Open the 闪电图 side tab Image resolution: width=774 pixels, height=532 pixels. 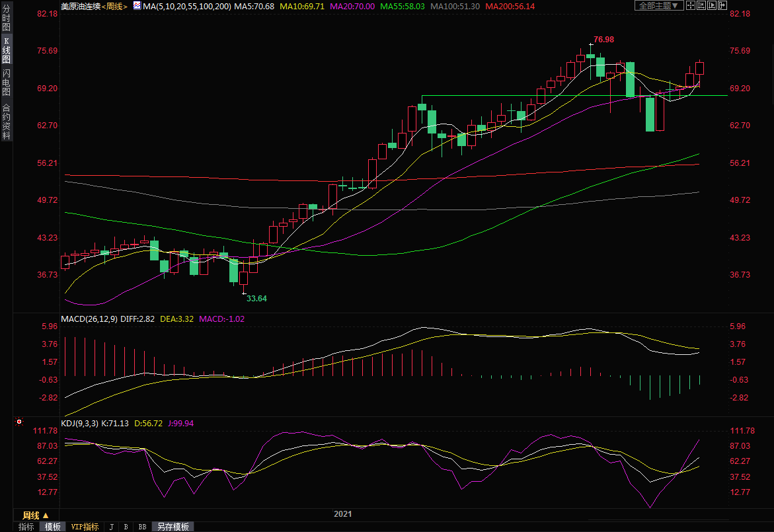coord(6,82)
